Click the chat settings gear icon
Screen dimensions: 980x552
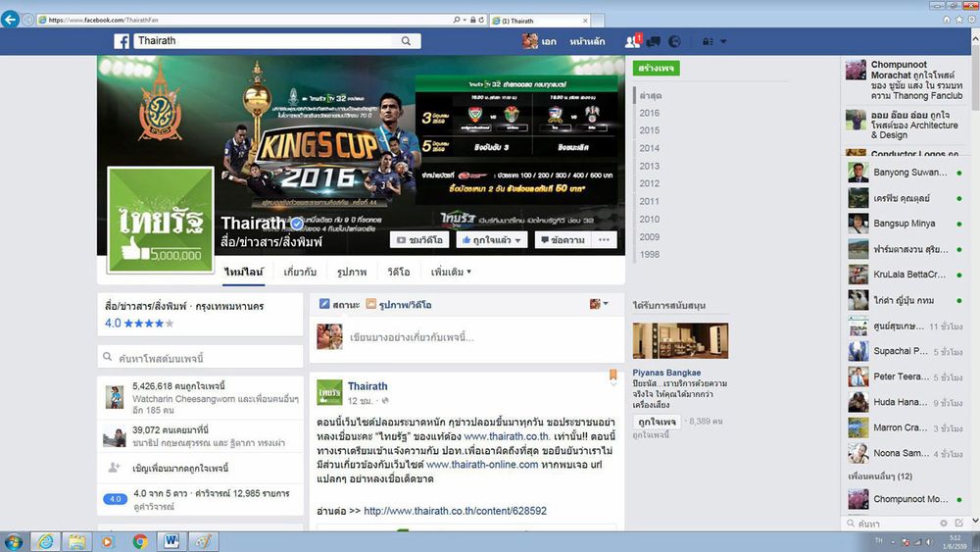[x=944, y=523]
